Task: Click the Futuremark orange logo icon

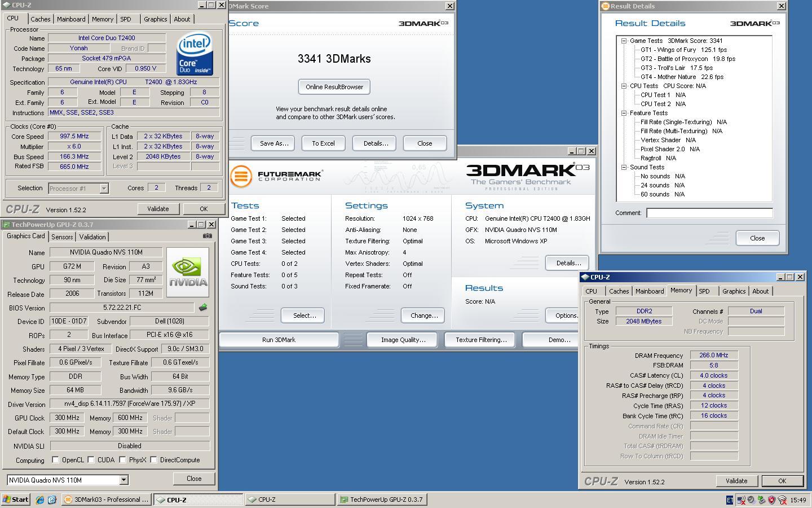Action: point(241,176)
